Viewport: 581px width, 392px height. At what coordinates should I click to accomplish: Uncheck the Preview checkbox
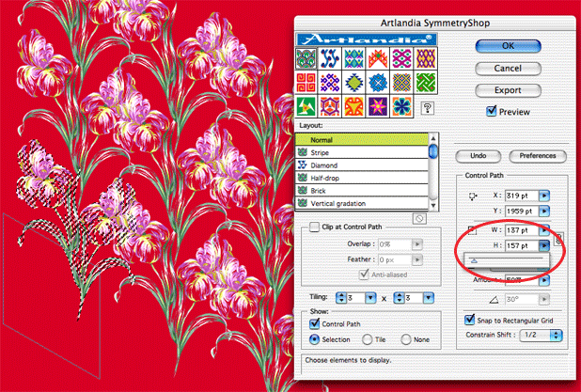(491, 111)
